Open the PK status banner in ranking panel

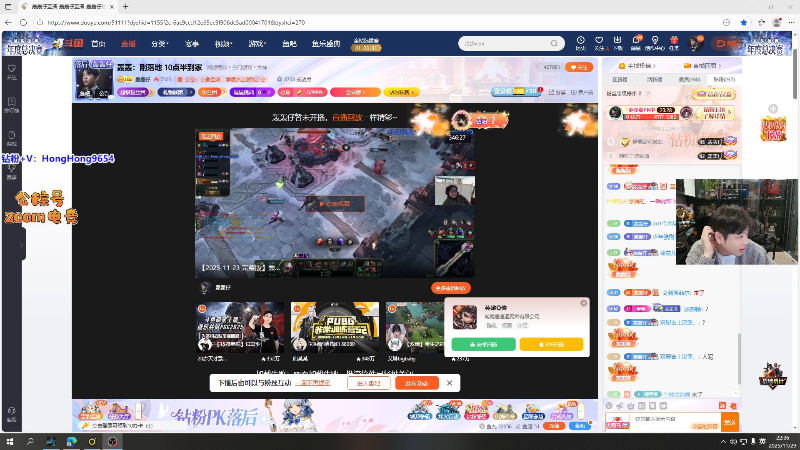tap(671, 112)
